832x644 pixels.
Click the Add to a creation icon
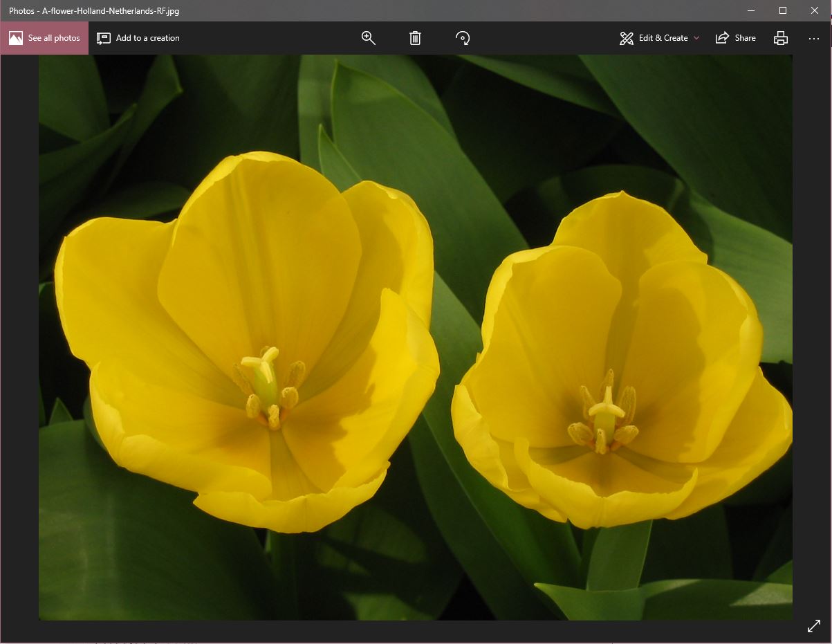[104, 38]
